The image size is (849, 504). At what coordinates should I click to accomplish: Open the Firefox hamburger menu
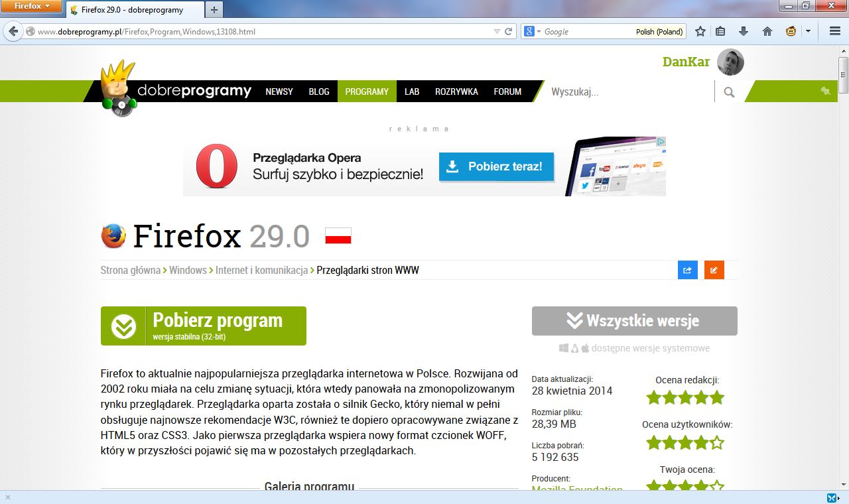(834, 31)
